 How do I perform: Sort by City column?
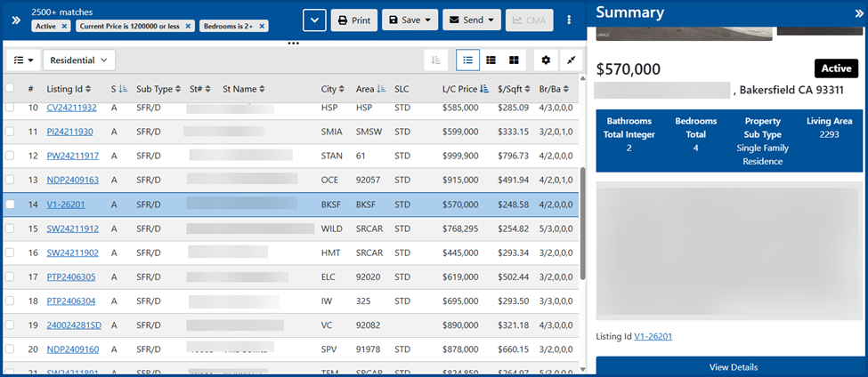[333, 88]
